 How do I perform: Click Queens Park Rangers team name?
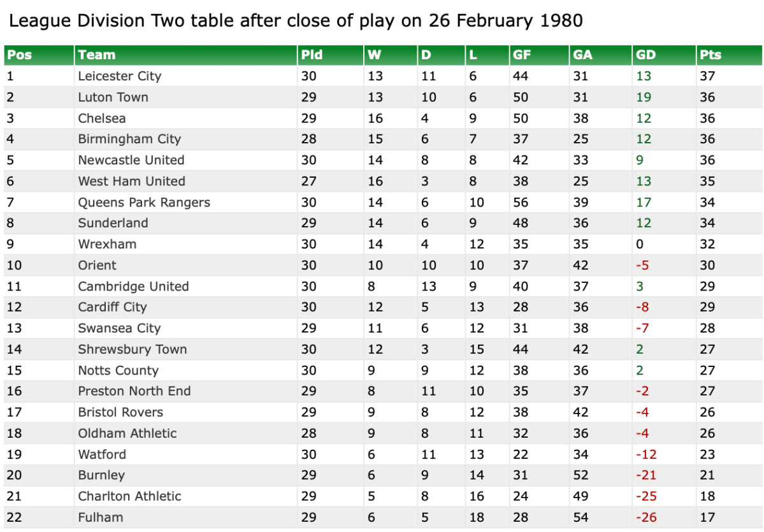[144, 203]
